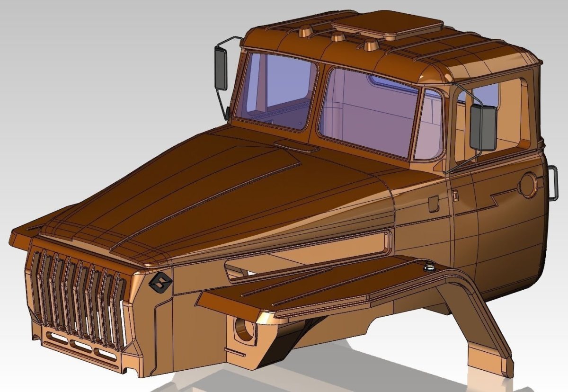This screenshot has height=392, width=568.
Task: Click the middle roof marker light
Action: tap(338, 37)
